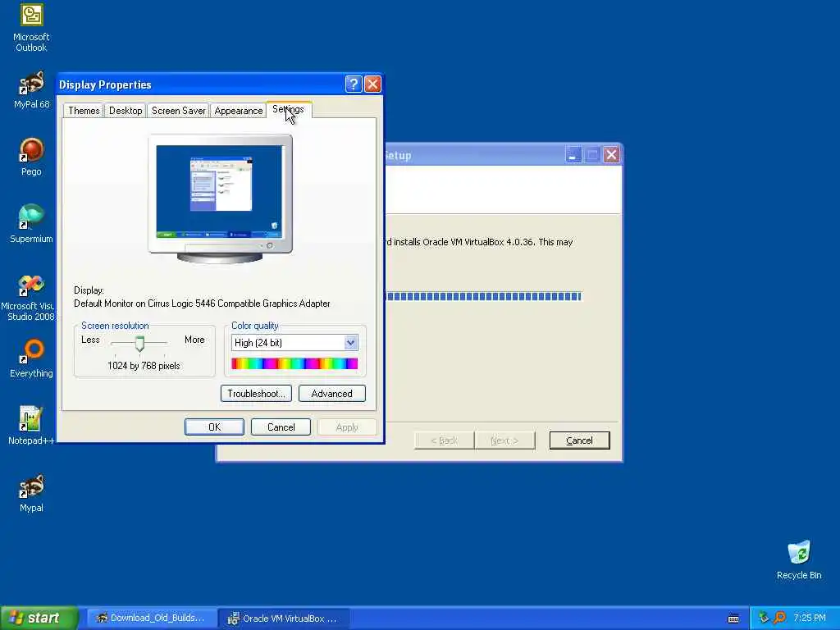Screen dimensions: 840x630
Task: Click the Screen resolution slider thumb
Action: (139, 344)
